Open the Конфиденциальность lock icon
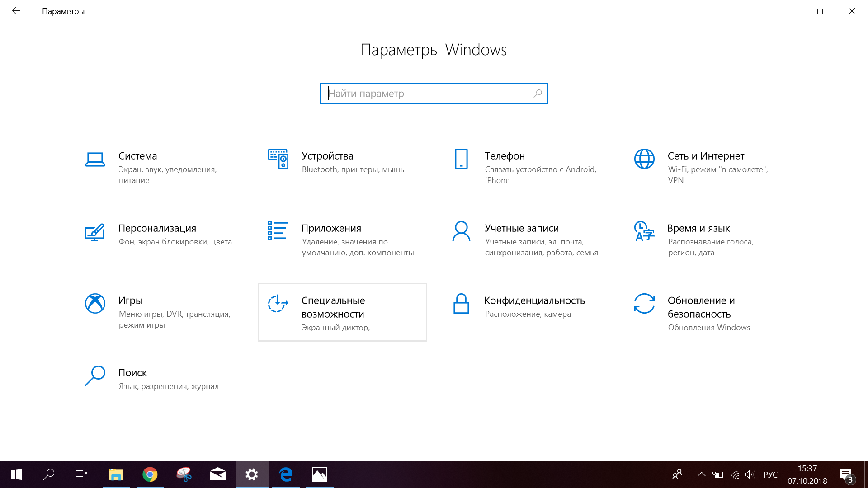This screenshot has width=868, height=488. [x=461, y=303]
